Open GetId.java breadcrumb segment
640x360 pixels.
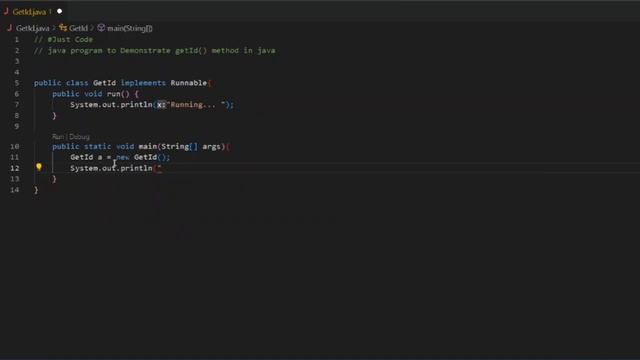pos(33,28)
